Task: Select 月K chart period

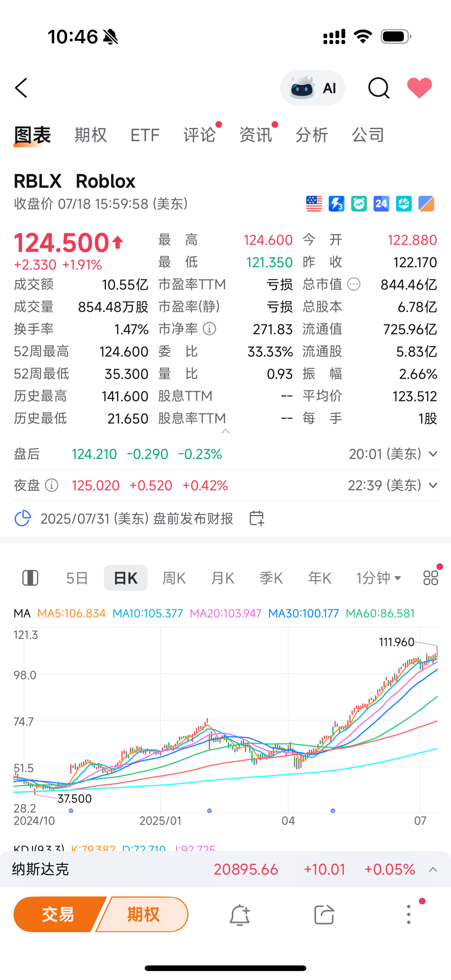Action: click(223, 578)
